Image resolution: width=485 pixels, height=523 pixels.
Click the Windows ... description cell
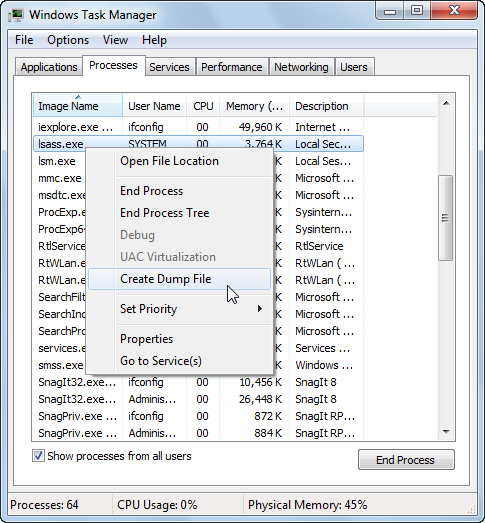pyautogui.click(x=324, y=365)
